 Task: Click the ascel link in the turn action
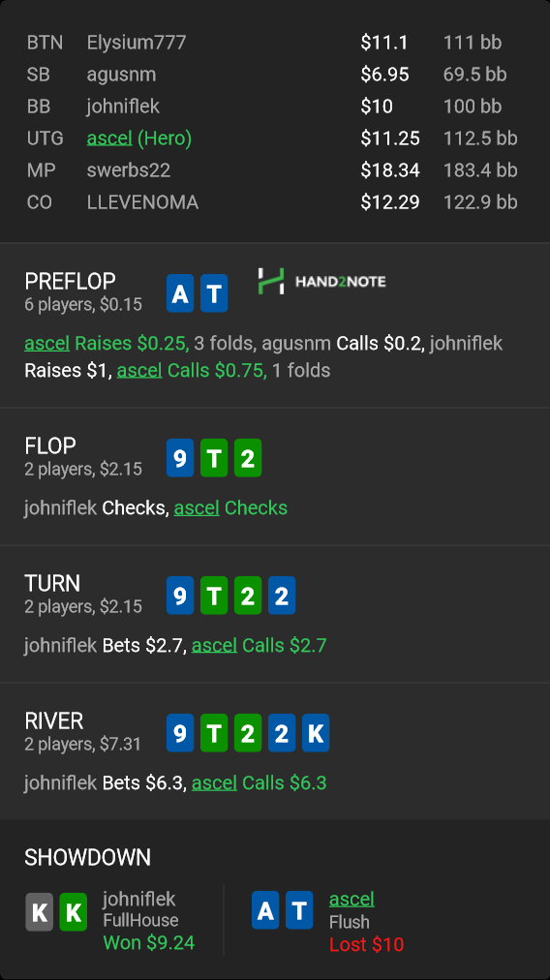tap(214, 645)
